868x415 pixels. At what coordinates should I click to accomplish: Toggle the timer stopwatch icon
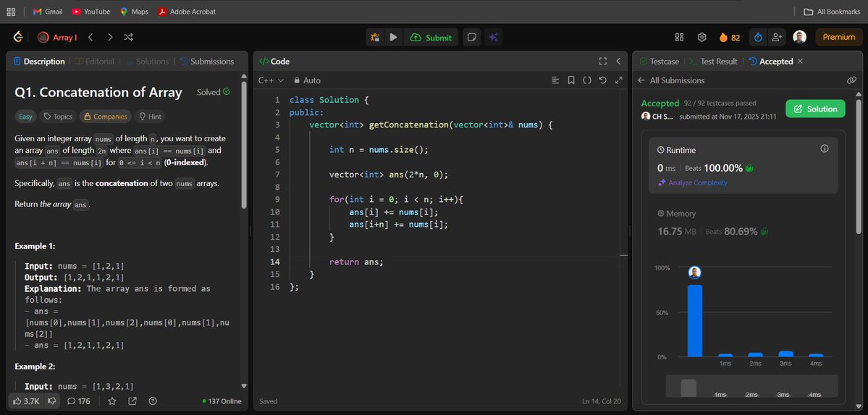(x=759, y=37)
